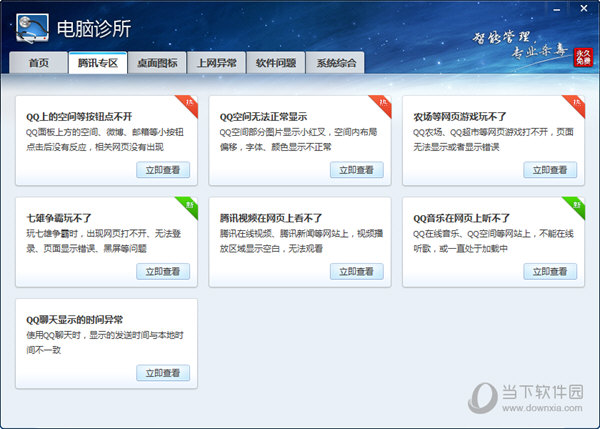Image resolution: width=600 pixels, height=429 pixels.
Task: Click the description starting 腾讯在线视频
Action: [x=302, y=241]
